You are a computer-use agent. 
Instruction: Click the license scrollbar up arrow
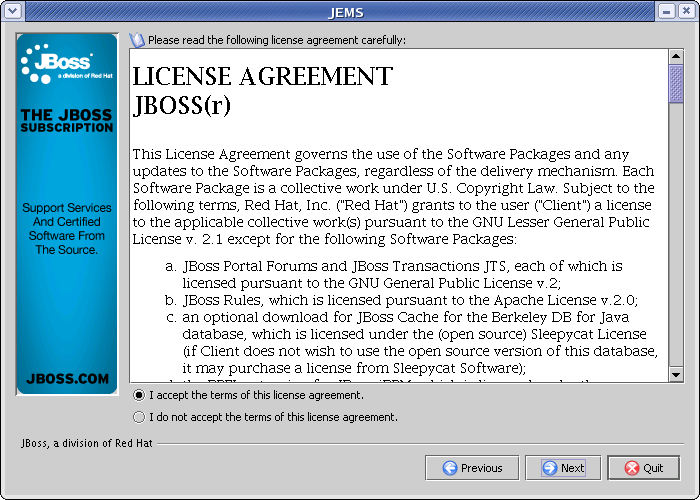[x=676, y=56]
